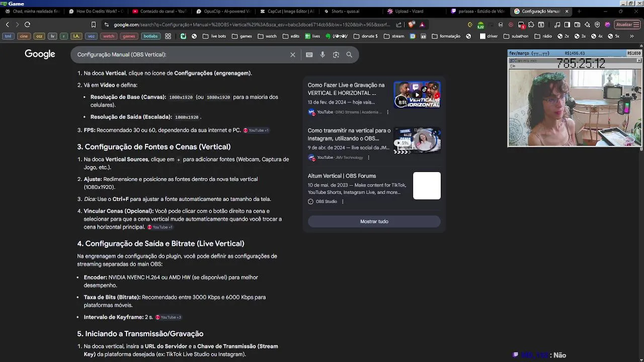The height and width of the screenshot is (362, 644).
Task: Expand the subathon bookmark folder
Action: pos(516,36)
